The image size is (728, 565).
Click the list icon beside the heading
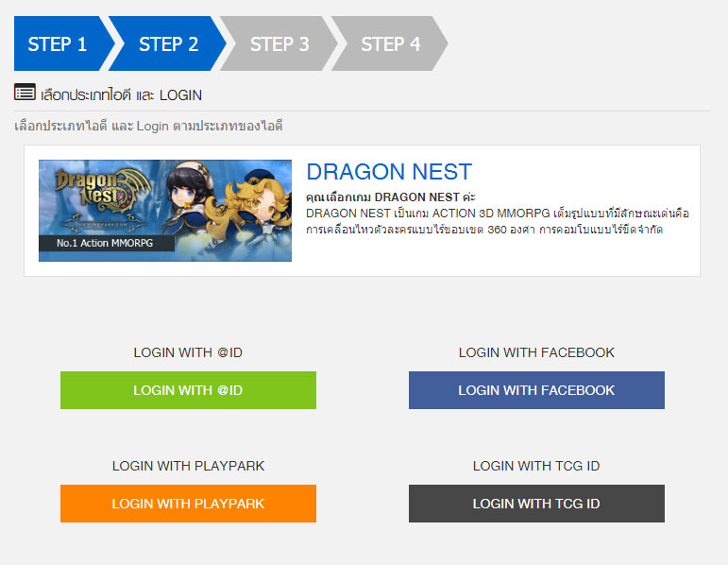(x=25, y=93)
